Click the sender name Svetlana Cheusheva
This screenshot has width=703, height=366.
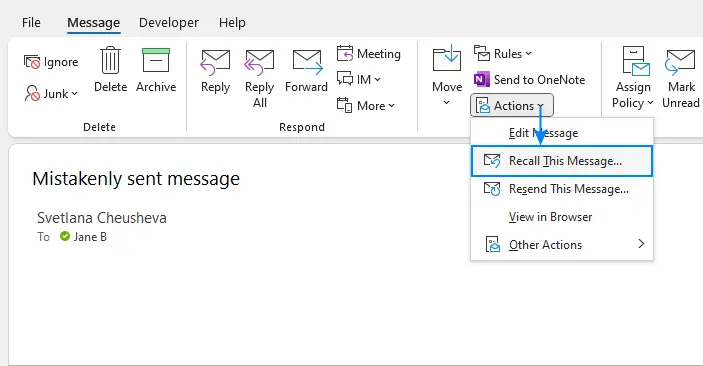pyautogui.click(x=102, y=218)
